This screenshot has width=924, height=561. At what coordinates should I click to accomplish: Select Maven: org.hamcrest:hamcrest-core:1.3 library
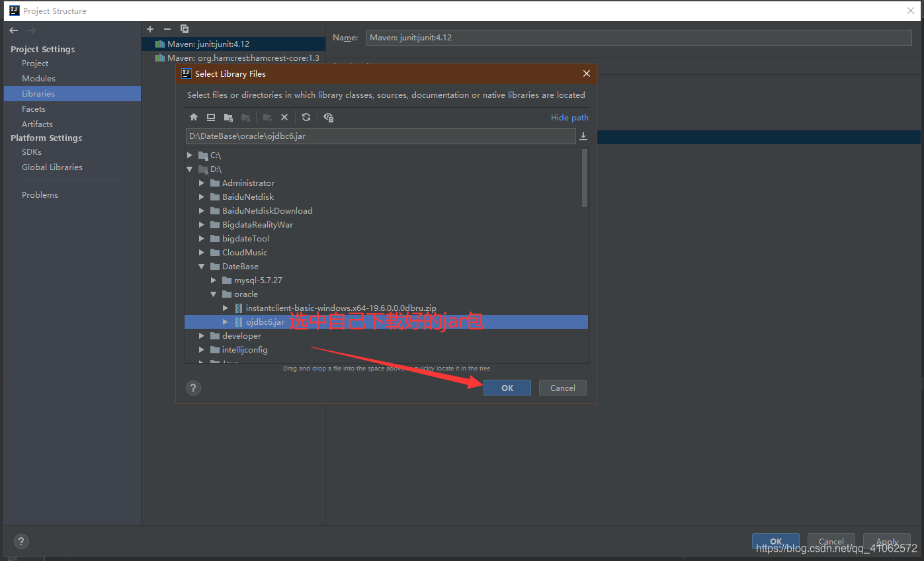pos(233,58)
